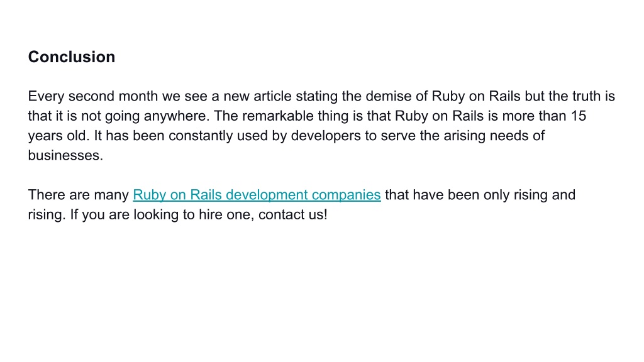Click the word "anywhere." in the second line
The height and width of the screenshot is (362, 644).
pyautogui.click(x=177, y=116)
